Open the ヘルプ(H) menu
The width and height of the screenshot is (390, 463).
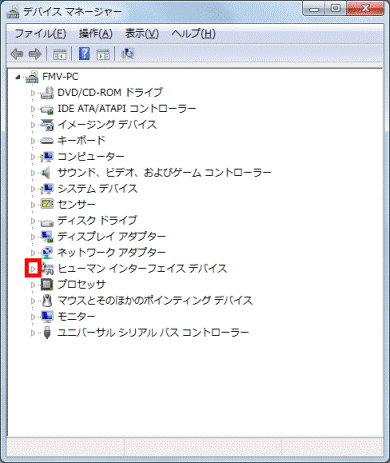coord(193,33)
